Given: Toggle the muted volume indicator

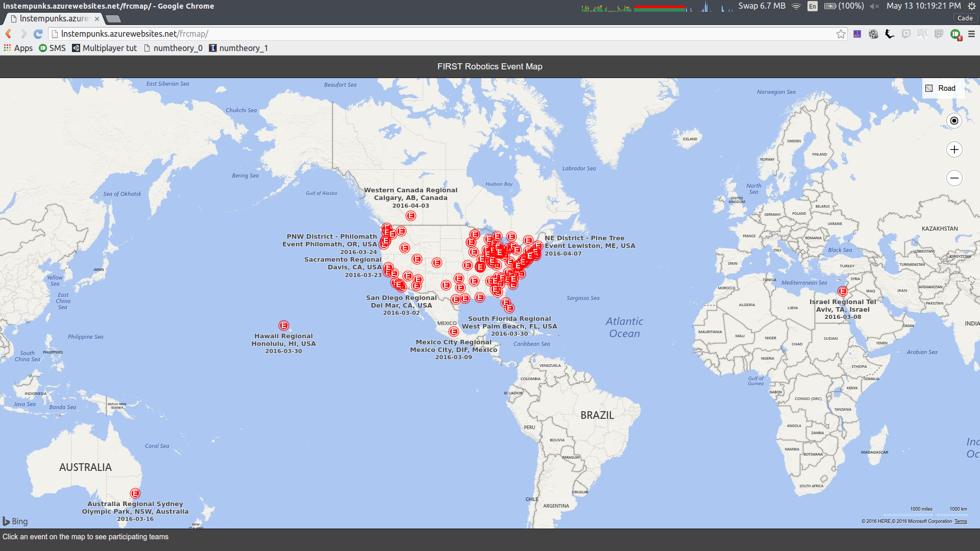Looking at the screenshot, I should click(x=874, y=6).
